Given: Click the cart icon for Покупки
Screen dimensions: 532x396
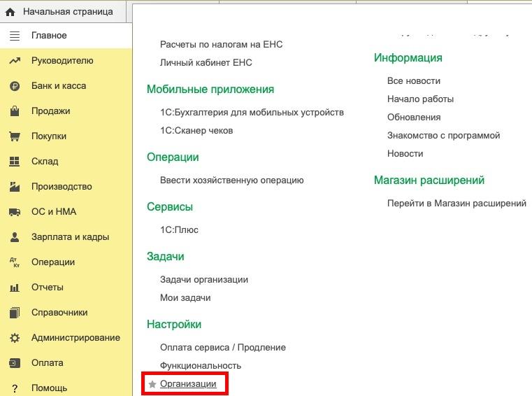Looking at the screenshot, I should (15, 136).
